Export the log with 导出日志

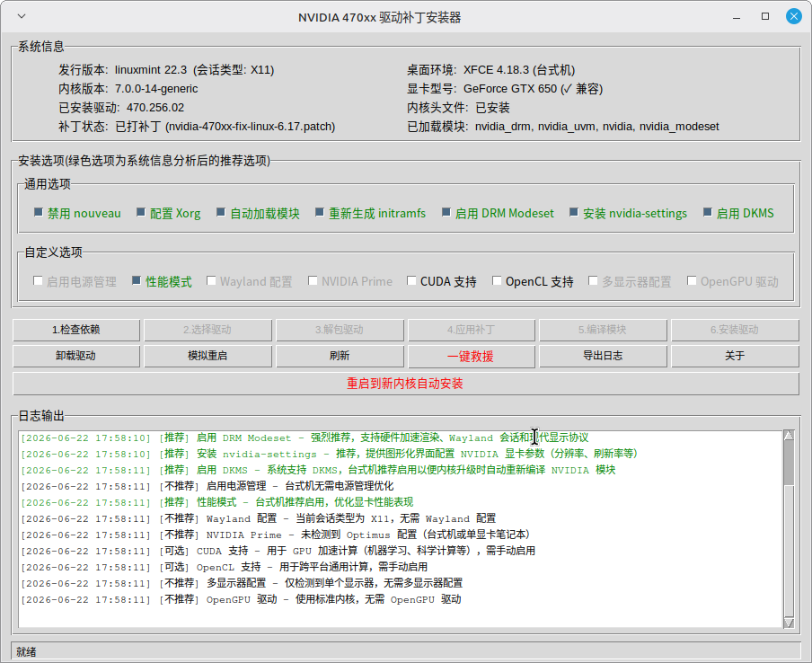(x=603, y=357)
